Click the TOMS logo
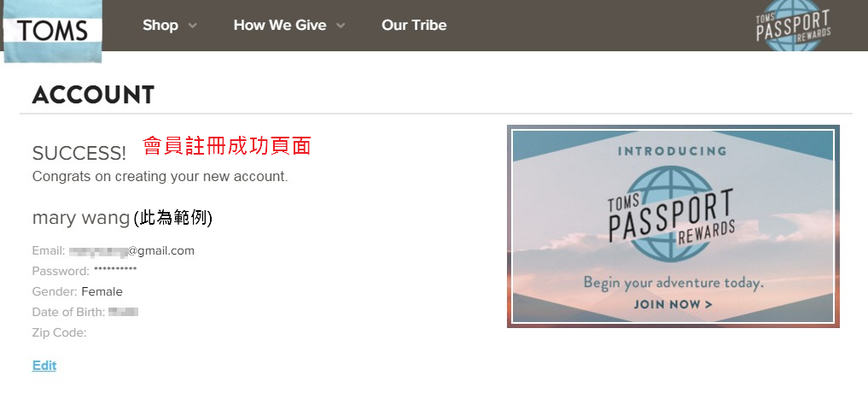Image resolution: width=868 pixels, height=393 pixels. (x=53, y=31)
